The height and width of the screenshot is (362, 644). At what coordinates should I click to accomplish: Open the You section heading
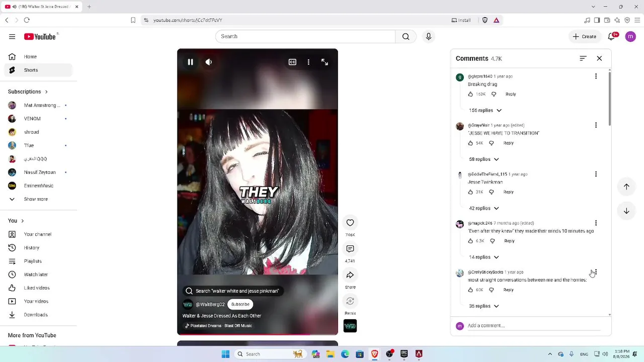pos(16,221)
